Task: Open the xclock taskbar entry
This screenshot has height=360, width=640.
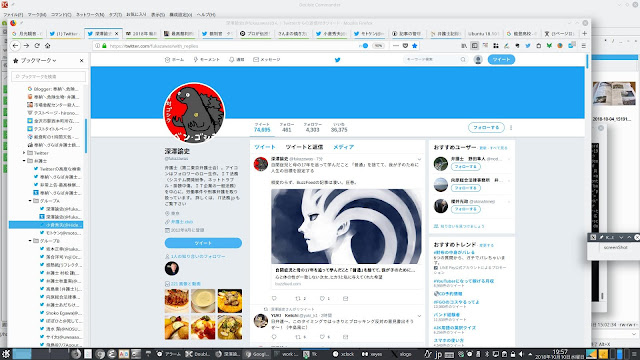Action: [x=343, y=354]
